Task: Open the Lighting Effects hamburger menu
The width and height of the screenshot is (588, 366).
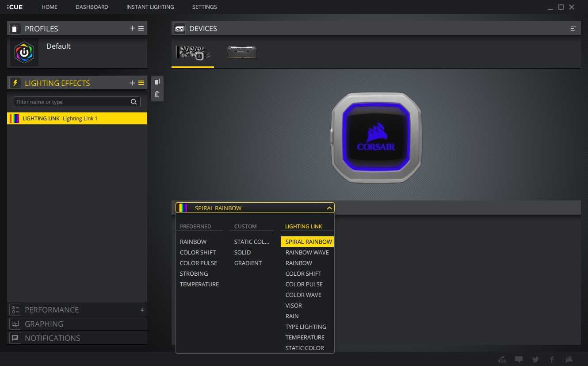Action: [141, 83]
